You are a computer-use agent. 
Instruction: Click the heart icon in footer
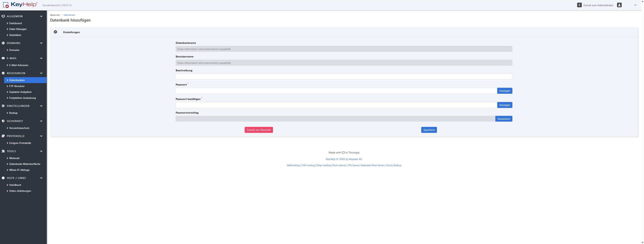coord(343,153)
